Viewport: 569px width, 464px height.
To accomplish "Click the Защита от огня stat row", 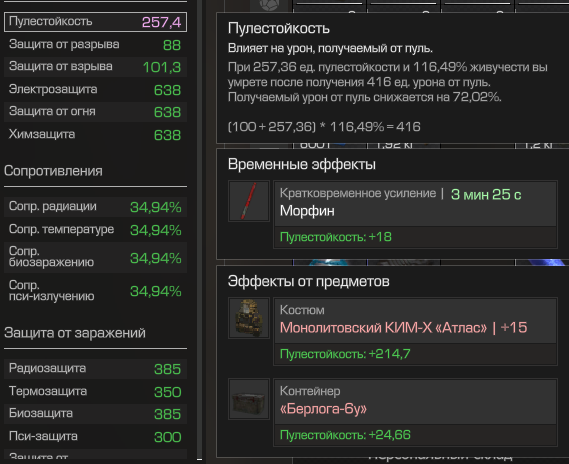I will (95, 112).
